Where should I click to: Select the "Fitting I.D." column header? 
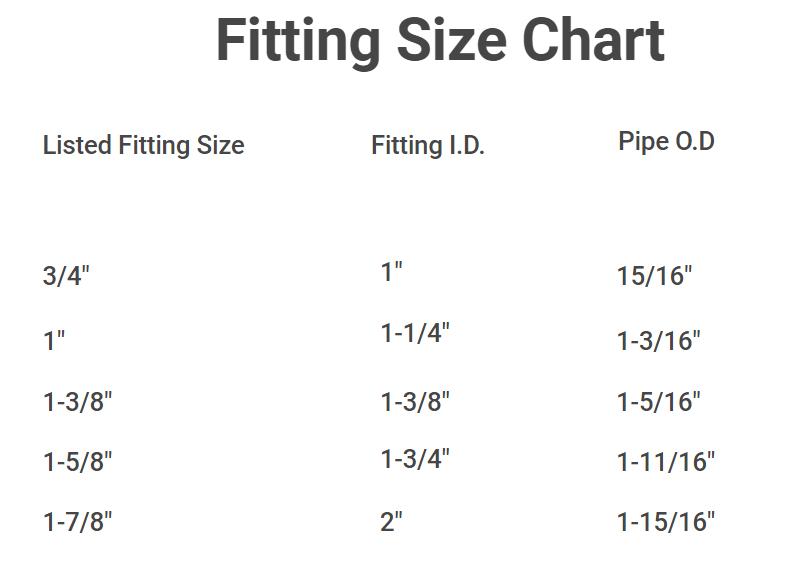click(x=428, y=146)
